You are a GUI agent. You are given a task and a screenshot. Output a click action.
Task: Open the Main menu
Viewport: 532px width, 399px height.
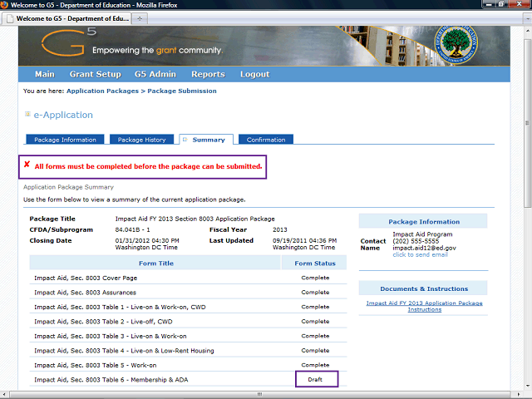pos(45,74)
